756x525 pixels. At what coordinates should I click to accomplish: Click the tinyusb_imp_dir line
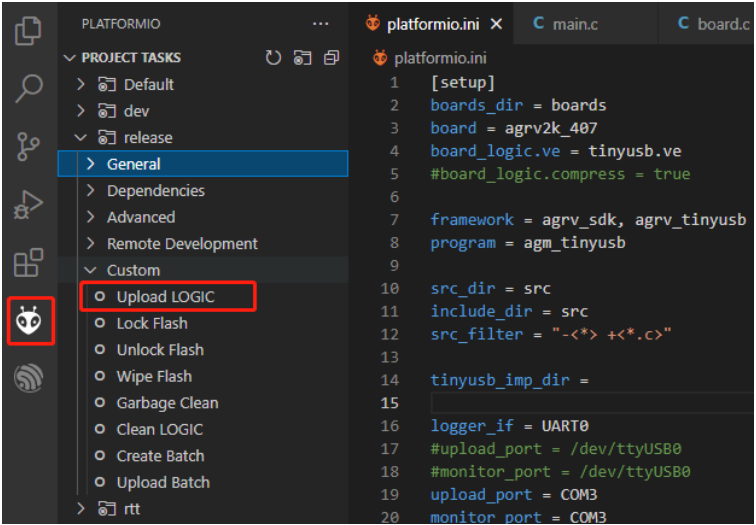coord(510,380)
